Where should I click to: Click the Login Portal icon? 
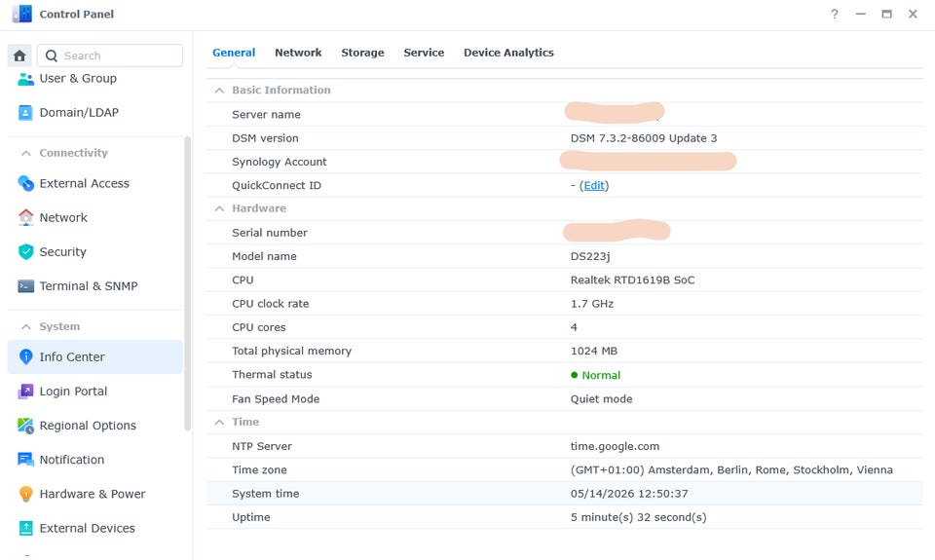tap(25, 392)
